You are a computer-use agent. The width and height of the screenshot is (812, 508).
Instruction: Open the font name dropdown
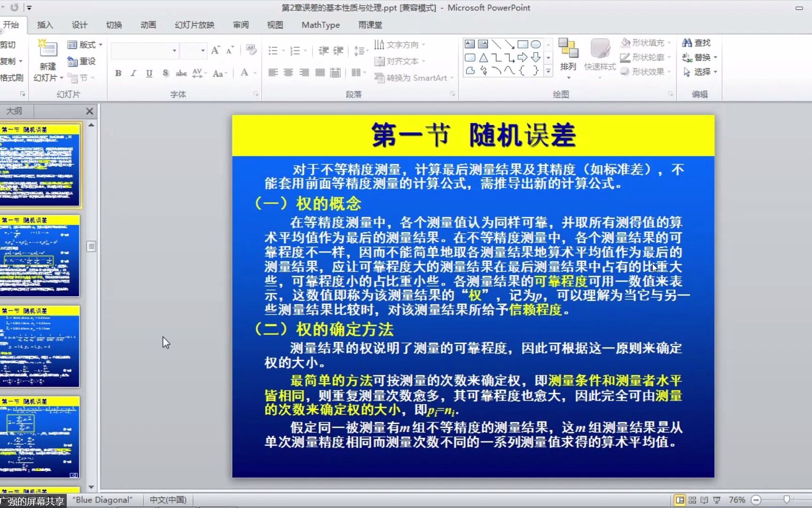(174, 50)
